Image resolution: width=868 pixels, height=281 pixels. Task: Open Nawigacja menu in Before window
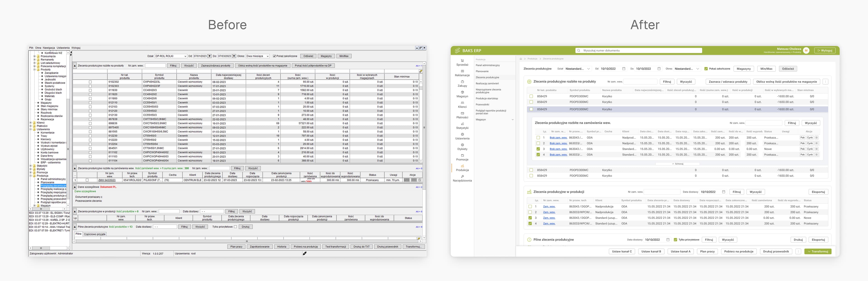point(49,48)
